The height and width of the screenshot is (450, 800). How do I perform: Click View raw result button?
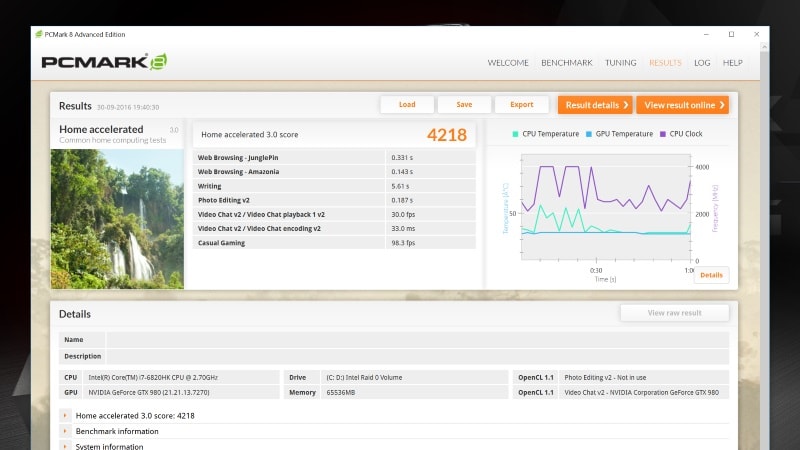point(674,313)
